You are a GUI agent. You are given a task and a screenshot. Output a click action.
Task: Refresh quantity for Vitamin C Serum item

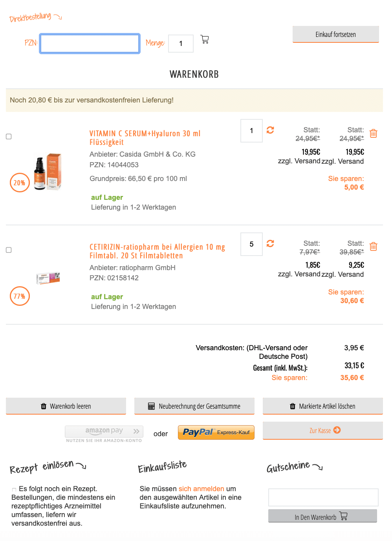tap(270, 130)
